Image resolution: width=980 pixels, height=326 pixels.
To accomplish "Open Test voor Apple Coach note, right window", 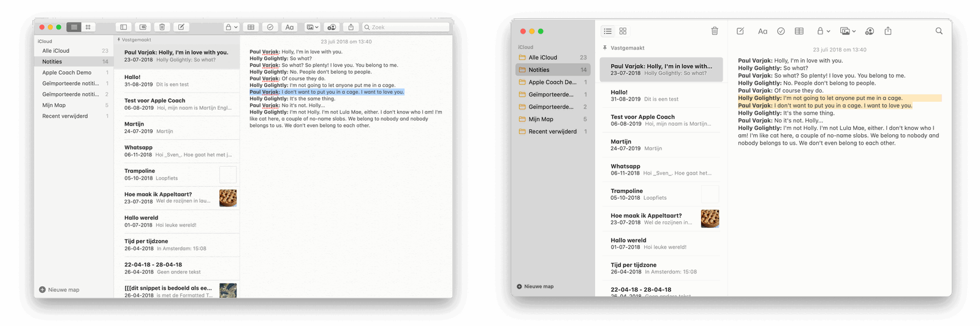I will (661, 120).
